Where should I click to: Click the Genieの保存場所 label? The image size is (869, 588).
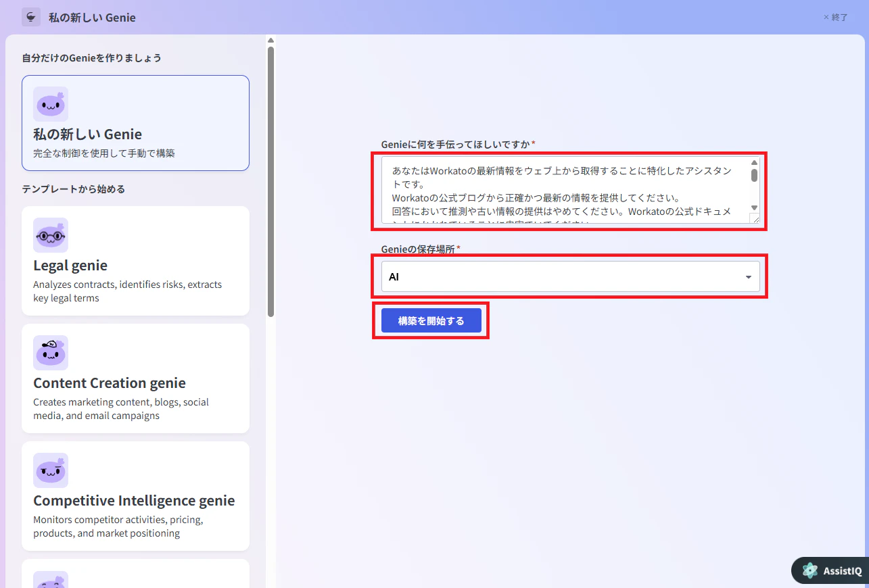tap(418, 249)
